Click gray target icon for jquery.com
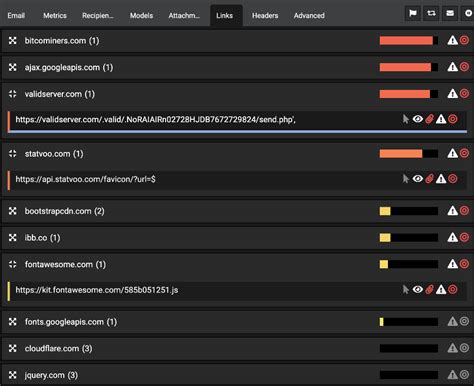474x386 pixels. point(464,375)
